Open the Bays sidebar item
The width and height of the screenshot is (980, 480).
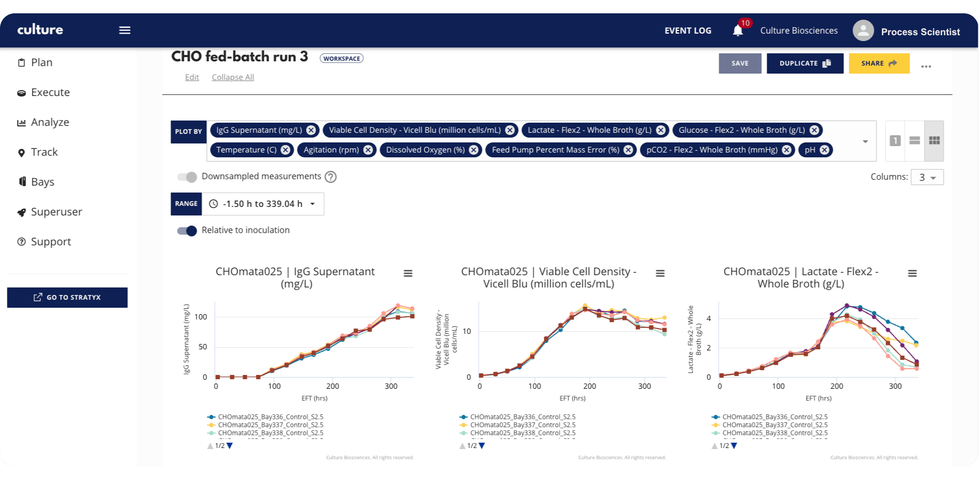coord(43,182)
